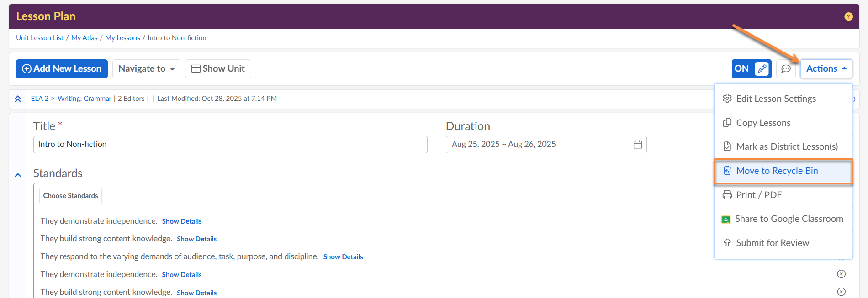The height and width of the screenshot is (298, 868).
Task: Open the Navigate to dropdown
Action: [146, 69]
